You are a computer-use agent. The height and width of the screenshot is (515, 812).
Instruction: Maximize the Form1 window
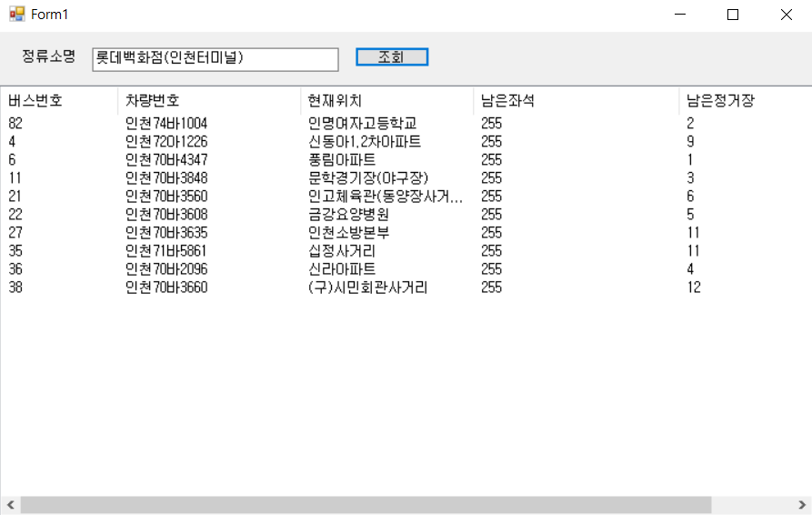click(733, 15)
